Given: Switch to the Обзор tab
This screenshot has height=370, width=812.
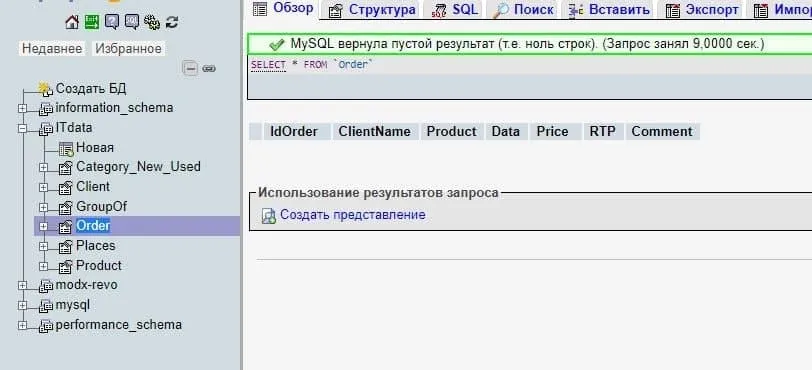Looking at the screenshot, I should pos(283,9).
